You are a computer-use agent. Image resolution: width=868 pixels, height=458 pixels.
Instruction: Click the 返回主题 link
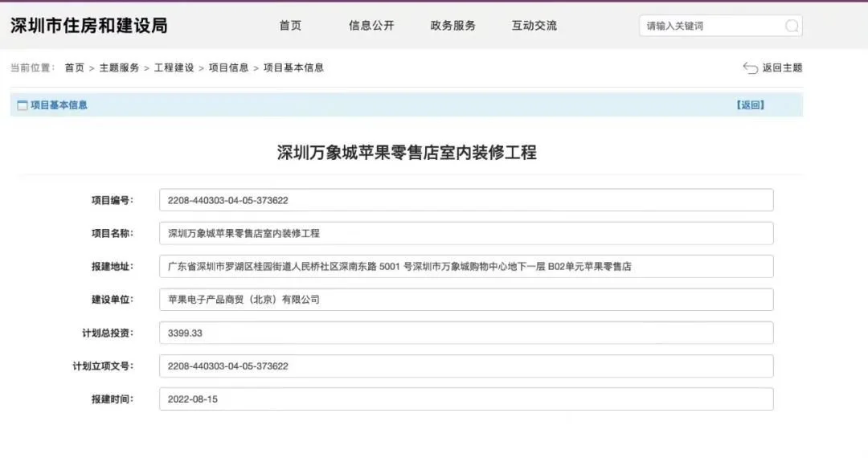pyautogui.click(x=782, y=68)
